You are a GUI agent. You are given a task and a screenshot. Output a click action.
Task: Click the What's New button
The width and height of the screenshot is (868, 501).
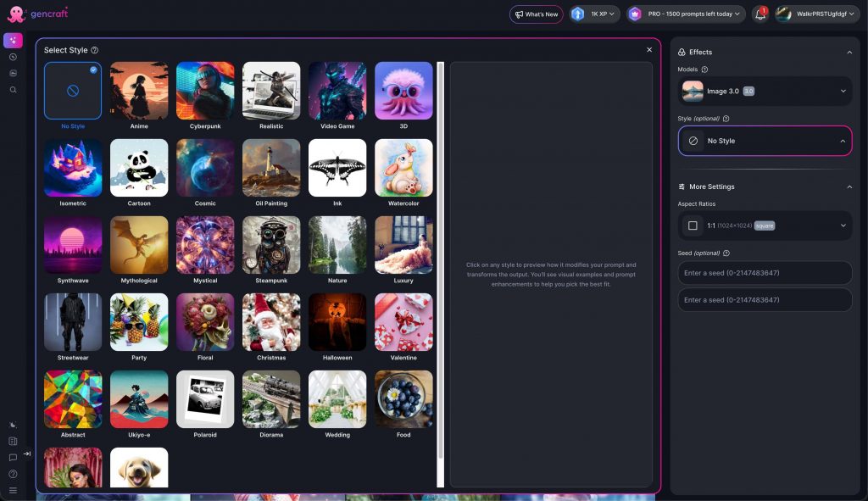(x=536, y=14)
